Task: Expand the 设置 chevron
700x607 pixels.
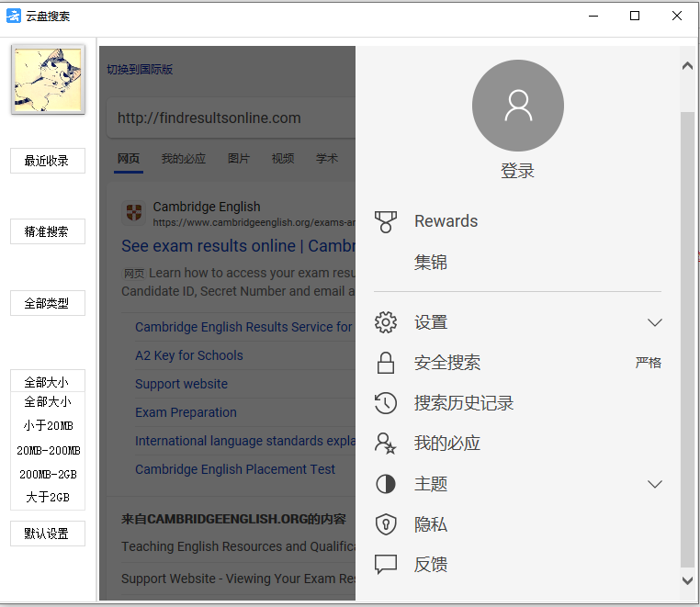Action: point(654,322)
